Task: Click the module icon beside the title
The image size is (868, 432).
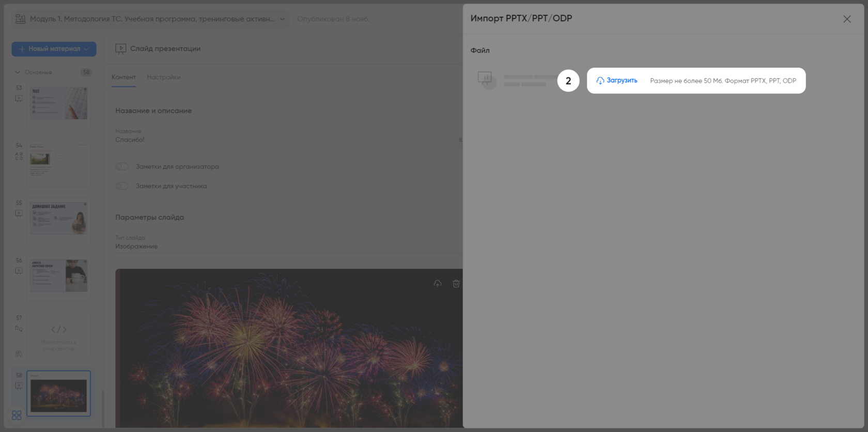Action: tap(20, 19)
